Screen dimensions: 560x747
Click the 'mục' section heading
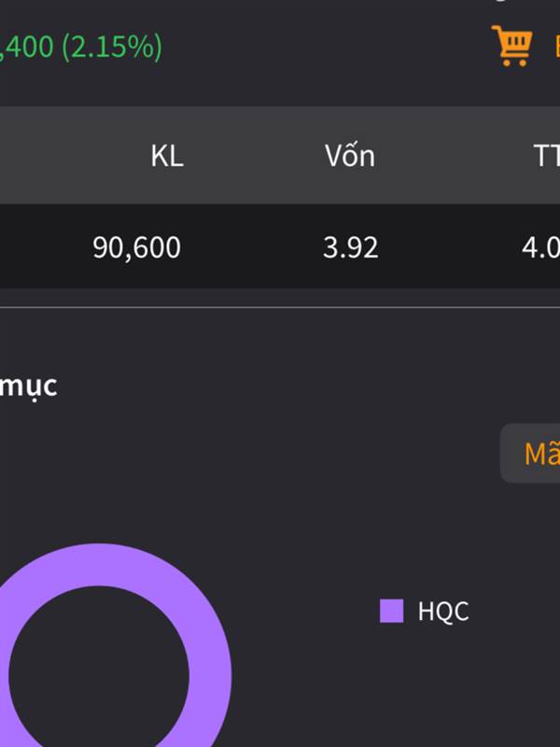pos(29,386)
